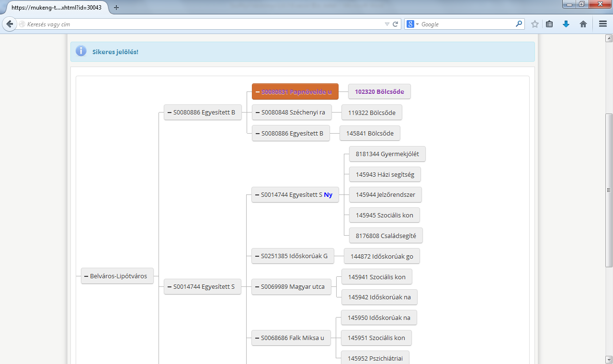Collapse S0080848 Széchenyi ra node
The image size is (613, 364).
258,113
